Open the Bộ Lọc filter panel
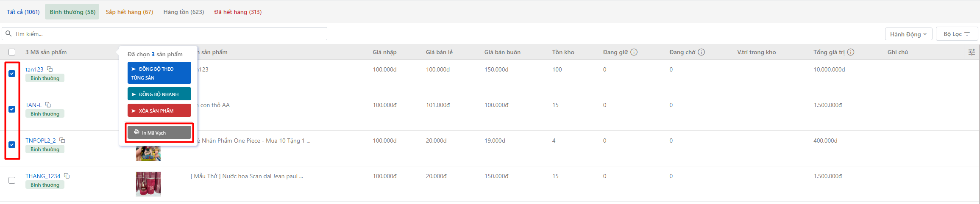This screenshot has height=204, width=980. coord(956,34)
